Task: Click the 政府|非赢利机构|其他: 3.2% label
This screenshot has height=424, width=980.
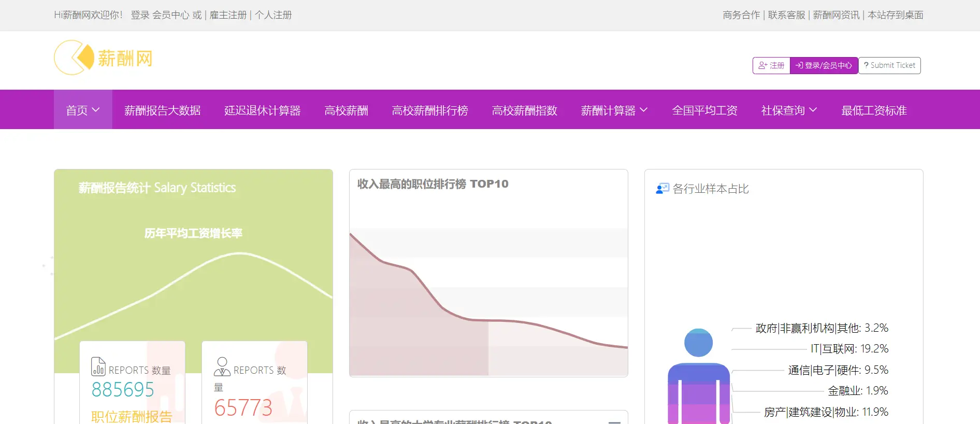Action: pyautogui.click(x=822, y=328)
